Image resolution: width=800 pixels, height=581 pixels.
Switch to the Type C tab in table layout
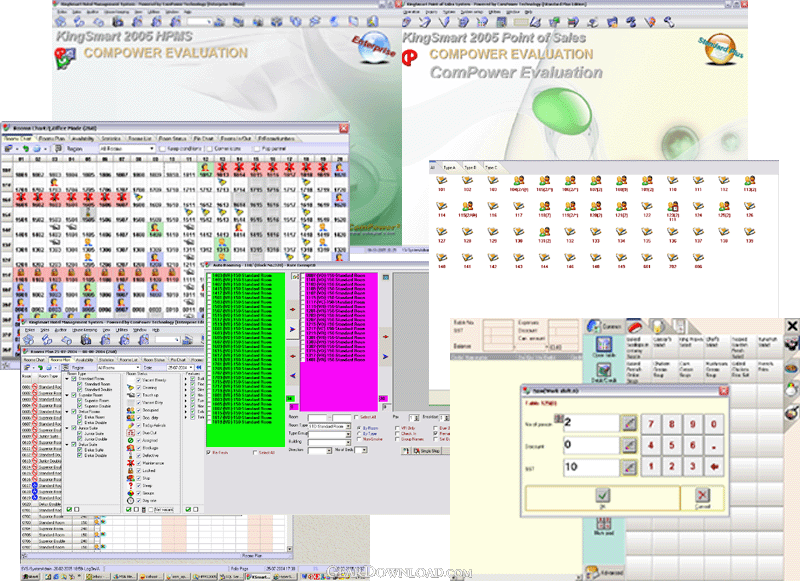[x=491, y=167]
